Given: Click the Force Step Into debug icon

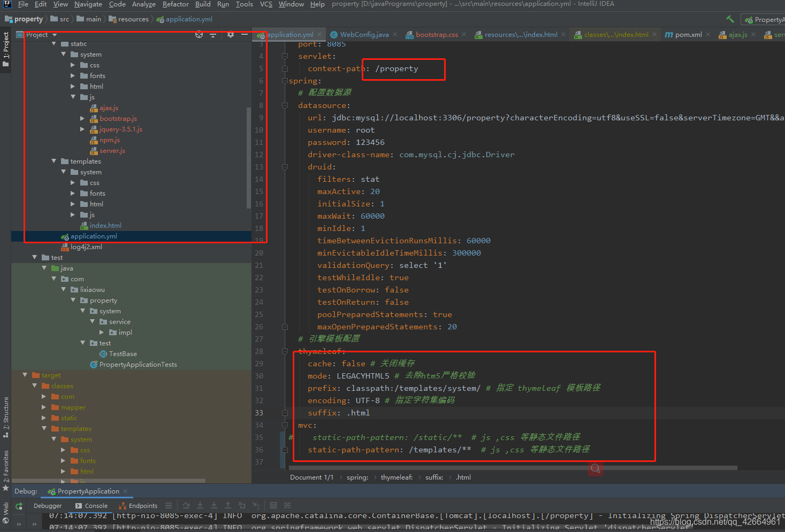Looking at the screenshot, I should pos(214,505).
